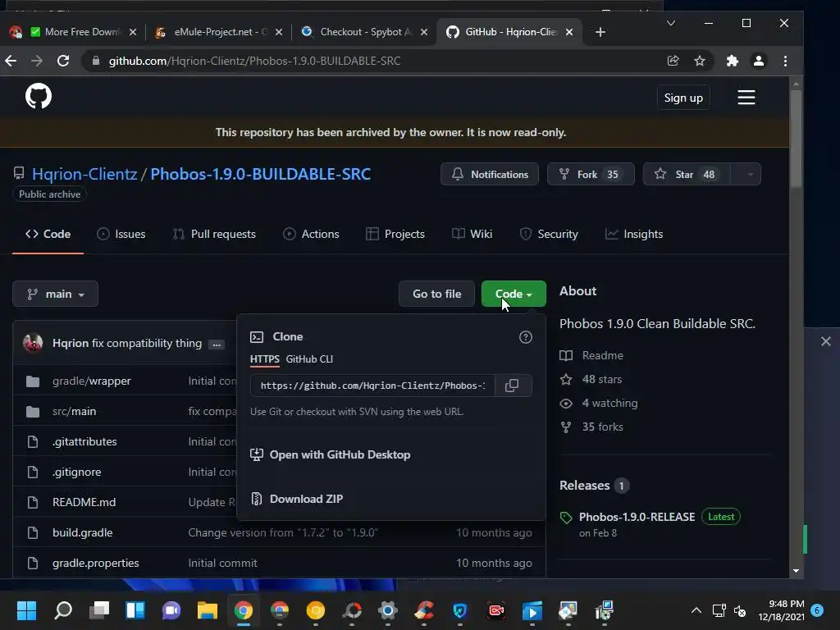This screenshot has height=630, width=840.
Task: Open the build.gradle file
Action: point(83,532)
